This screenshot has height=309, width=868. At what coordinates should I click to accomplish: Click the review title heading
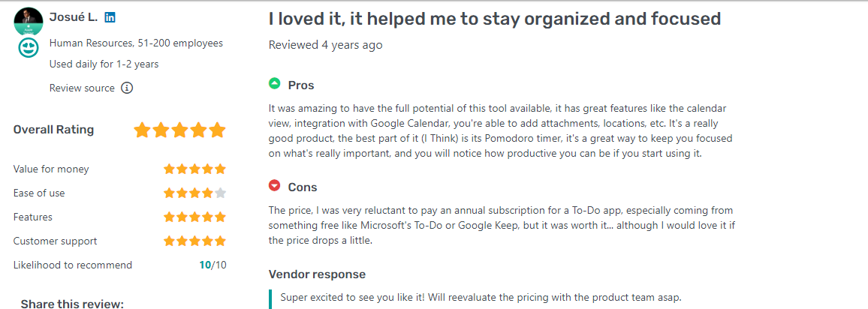(x=495, y=19)
